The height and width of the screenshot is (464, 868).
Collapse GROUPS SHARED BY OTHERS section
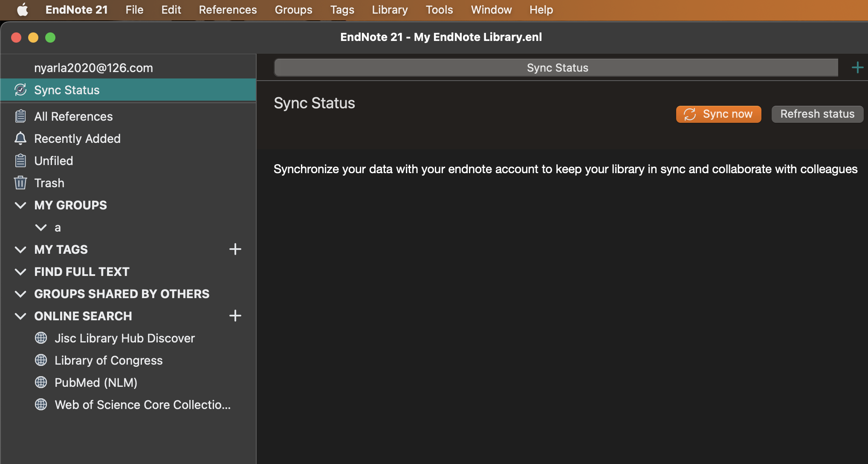20,294
